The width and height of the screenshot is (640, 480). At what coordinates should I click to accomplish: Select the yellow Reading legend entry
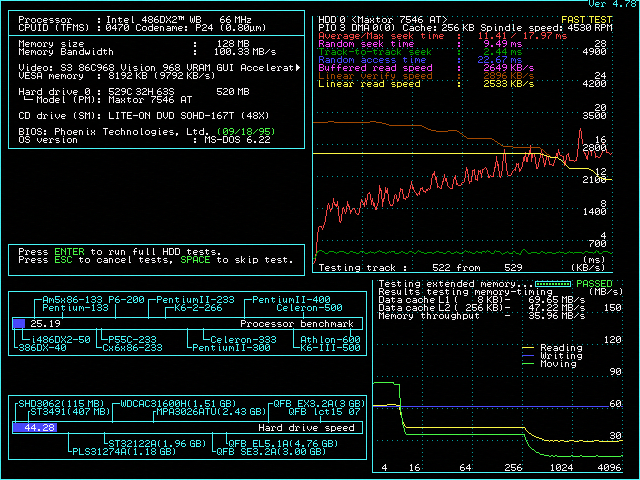click(552, 348)
